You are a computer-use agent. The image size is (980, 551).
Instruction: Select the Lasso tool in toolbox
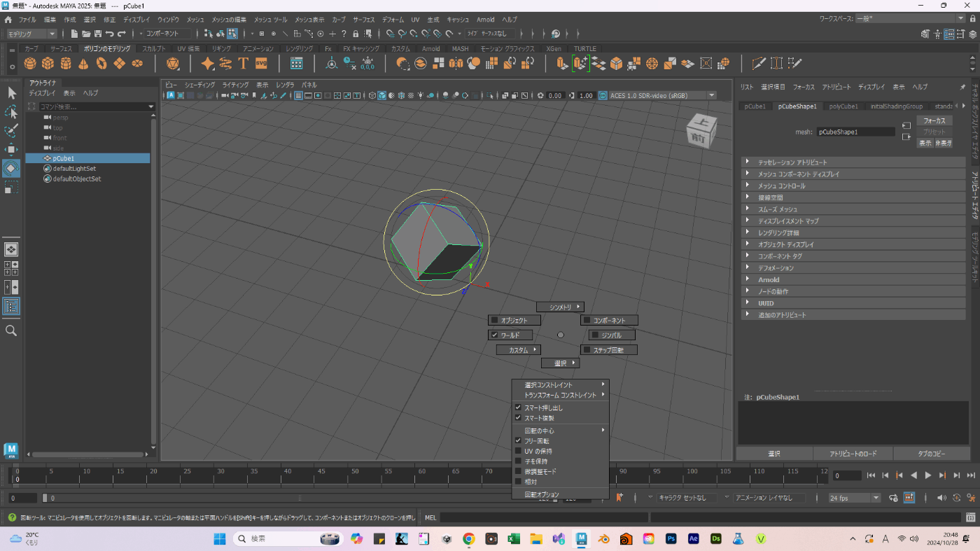coord(11,112)
